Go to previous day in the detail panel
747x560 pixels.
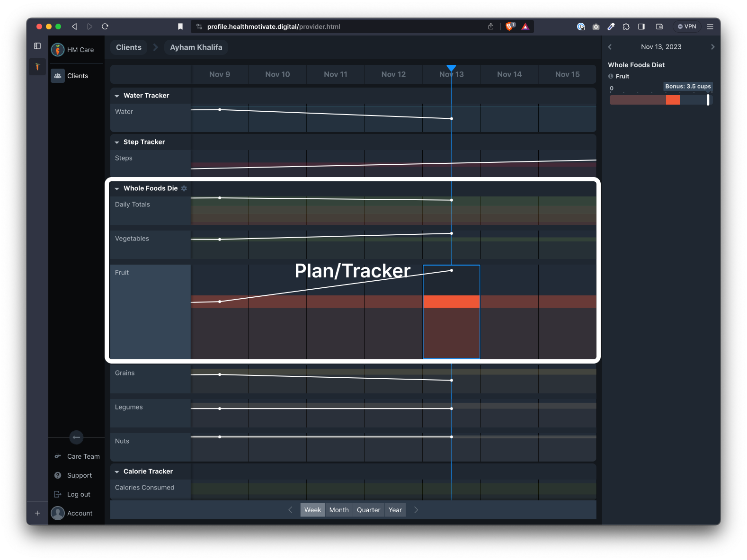[610, 47]
